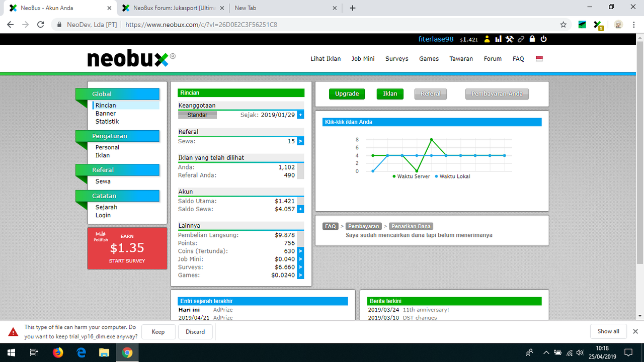Expand membership details with the plus next to Sejak
The height and width of the screenshot is (362, 644).
point(300,115)
